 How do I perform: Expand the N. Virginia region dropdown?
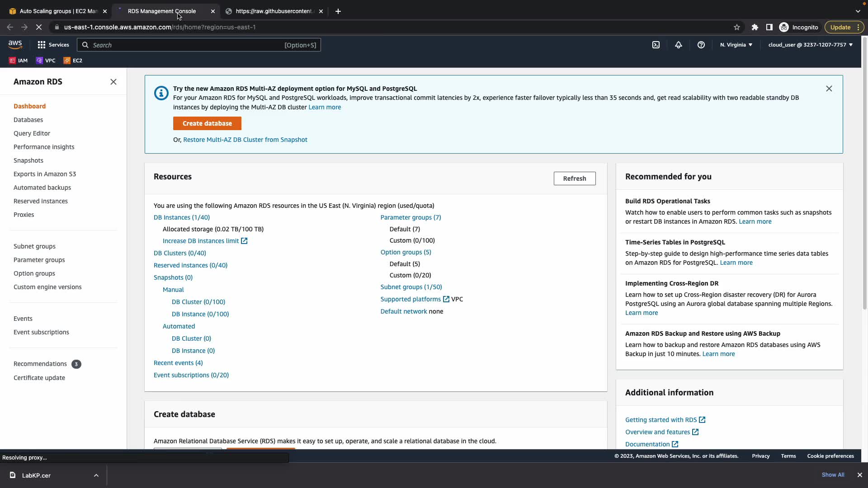coord(736,45)
